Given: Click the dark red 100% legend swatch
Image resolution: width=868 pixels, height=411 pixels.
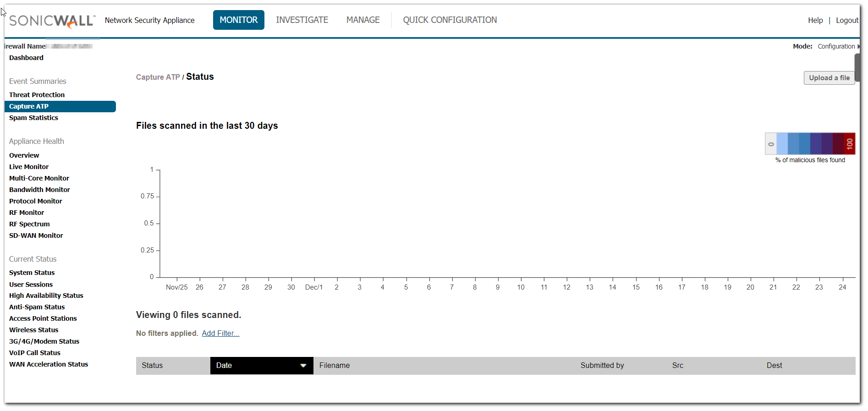Looking at the screenshot, I should tap(849, 144).
